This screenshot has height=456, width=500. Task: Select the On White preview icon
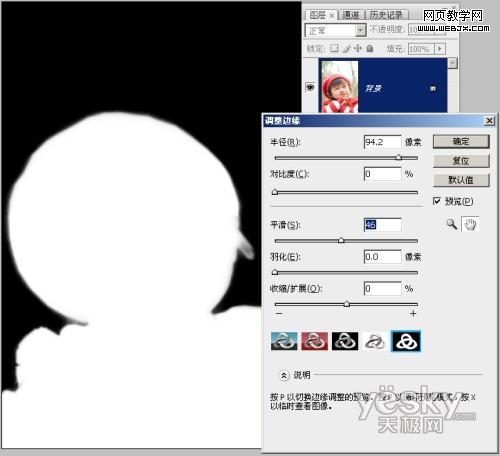click(375, 341)
